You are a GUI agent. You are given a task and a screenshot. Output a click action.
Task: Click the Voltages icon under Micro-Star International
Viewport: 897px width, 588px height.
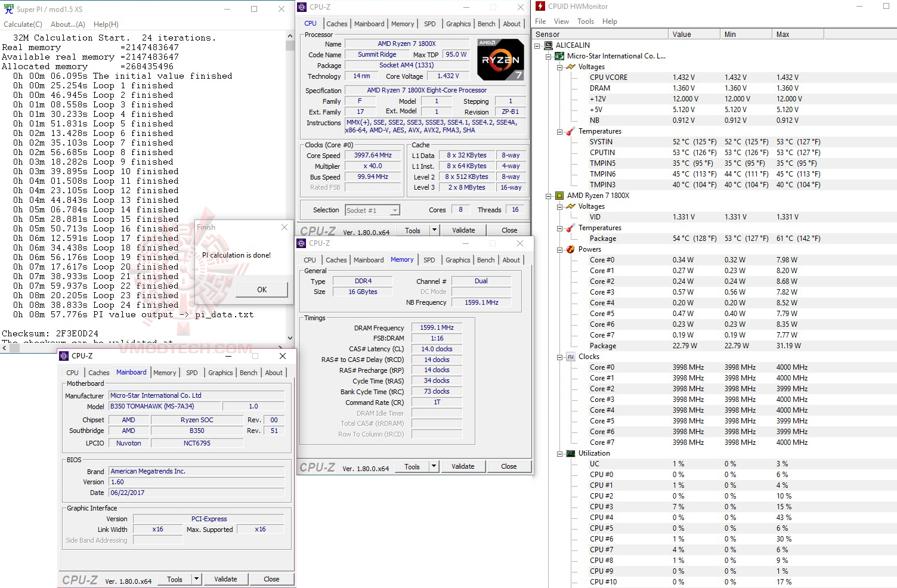[x=571, y=67]
